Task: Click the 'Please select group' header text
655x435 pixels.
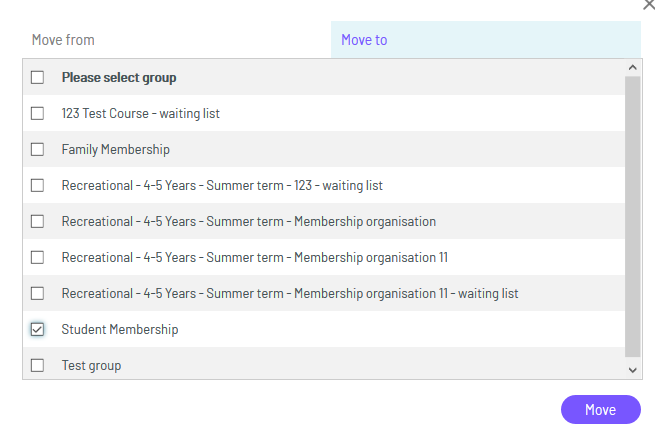Action: click(x=120, y=77)
